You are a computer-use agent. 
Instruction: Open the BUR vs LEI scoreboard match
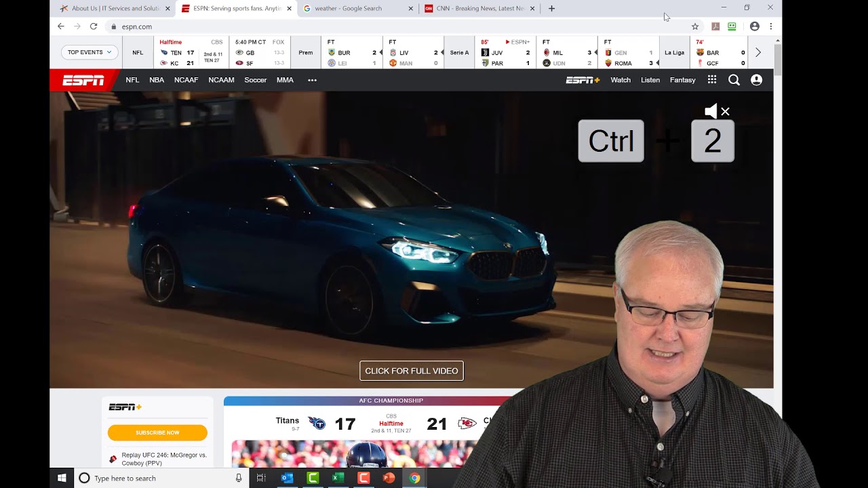pos(352,52)
